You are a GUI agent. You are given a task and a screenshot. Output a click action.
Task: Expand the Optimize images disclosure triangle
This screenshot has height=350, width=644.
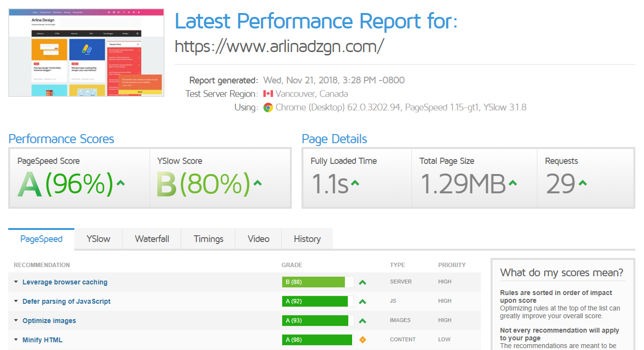[x=16, y=321]
